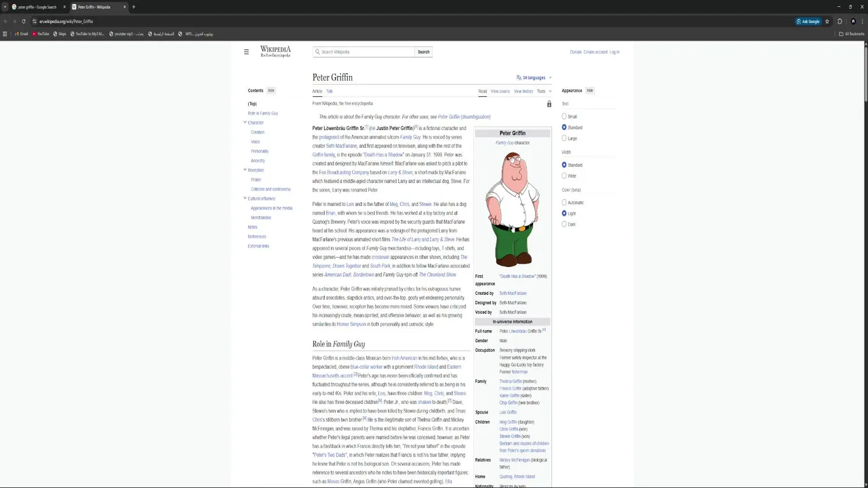Go to Criticism and controversy in Contents

coord(271,189)
